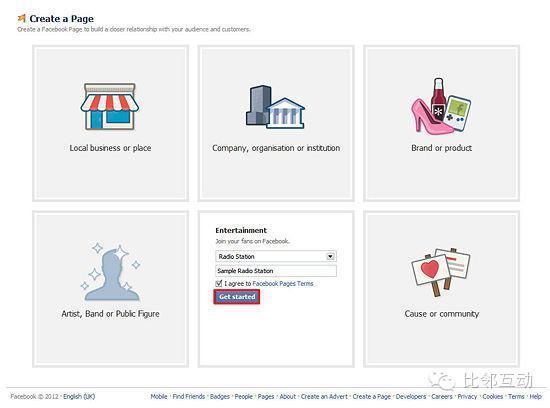Viewport: 550px width, 408px height.
Task: Choose the office building Company icon
Action: click(x=275, y=107)
